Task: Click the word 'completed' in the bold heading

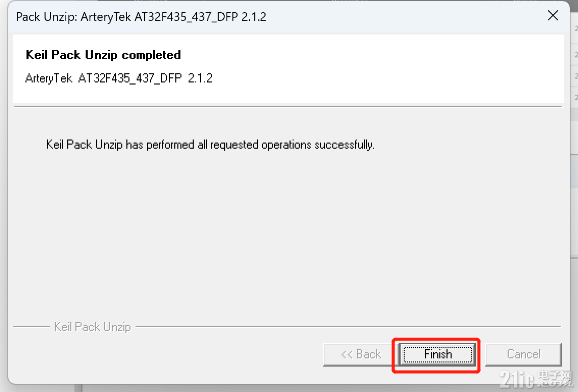Action: [151, 55]
